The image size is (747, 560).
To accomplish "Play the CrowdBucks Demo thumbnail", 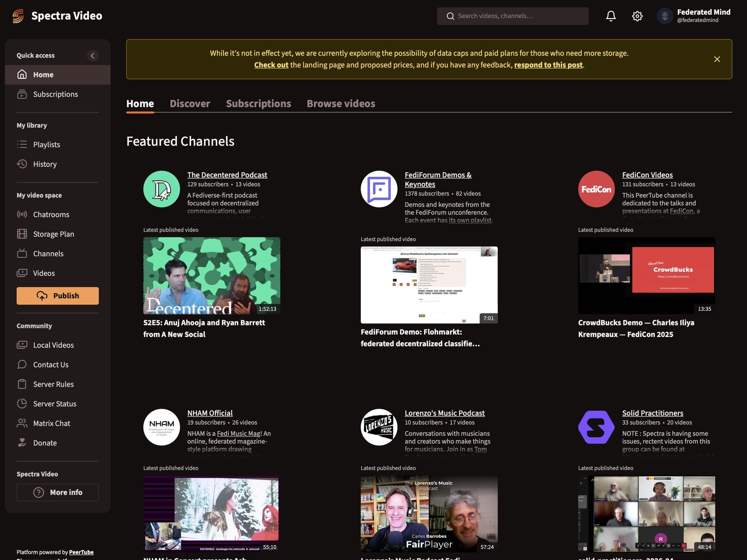I will point(647,276).
